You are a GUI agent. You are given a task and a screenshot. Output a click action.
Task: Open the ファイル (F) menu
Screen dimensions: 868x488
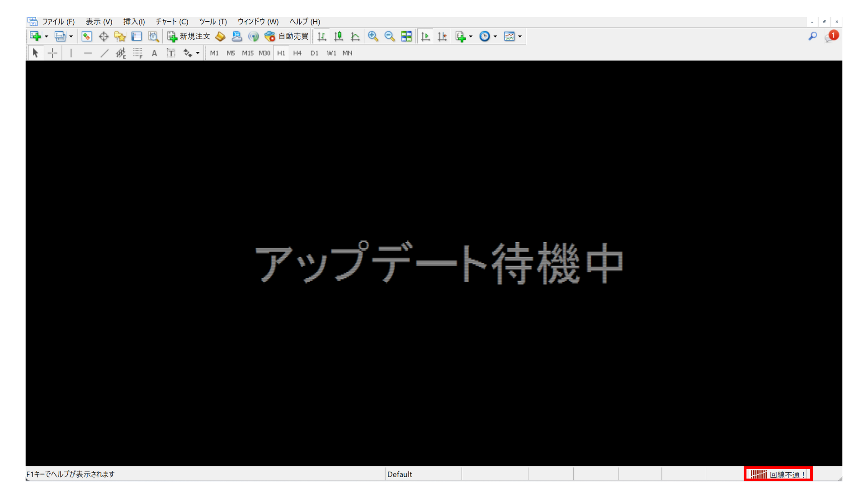coord(58,21)
